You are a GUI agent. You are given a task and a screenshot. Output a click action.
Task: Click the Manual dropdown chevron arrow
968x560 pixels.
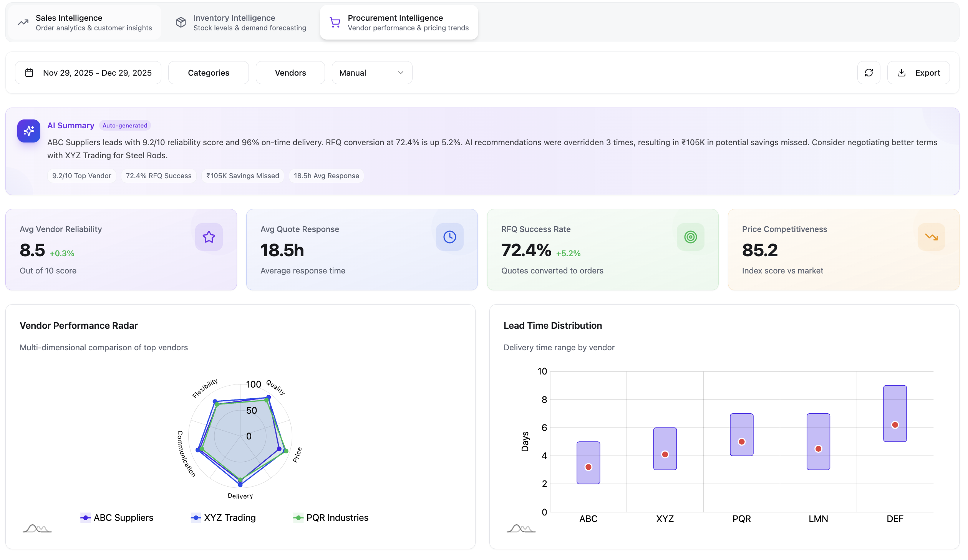(x=401, y=73)
